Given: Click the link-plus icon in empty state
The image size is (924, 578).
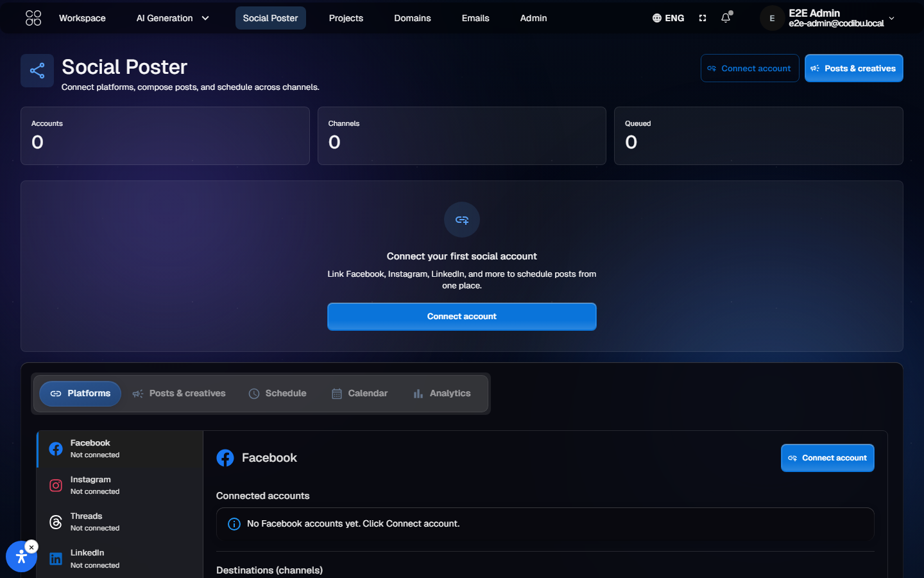Looking at the screenshot, I should pyautogui.click(x=462, y=220).
